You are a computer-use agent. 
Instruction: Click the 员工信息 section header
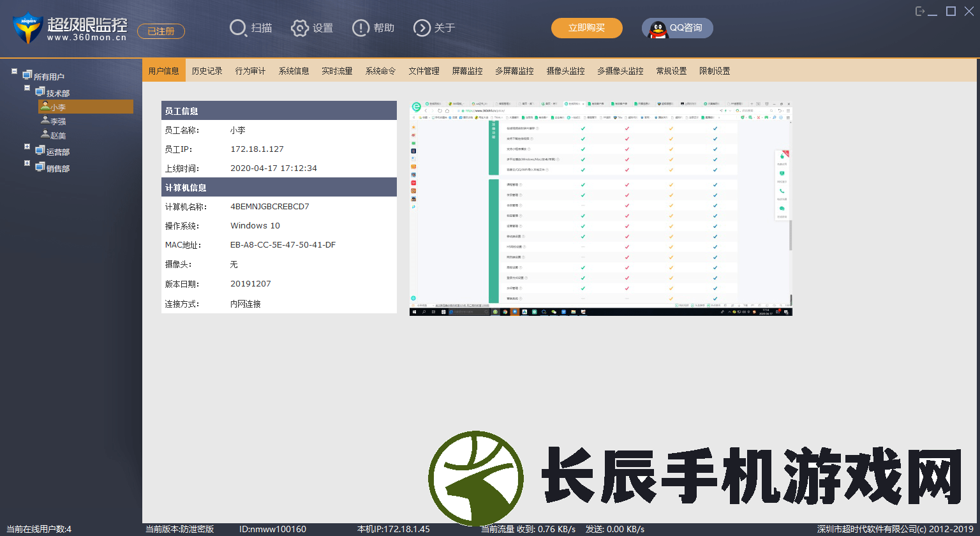pos(279,110)
